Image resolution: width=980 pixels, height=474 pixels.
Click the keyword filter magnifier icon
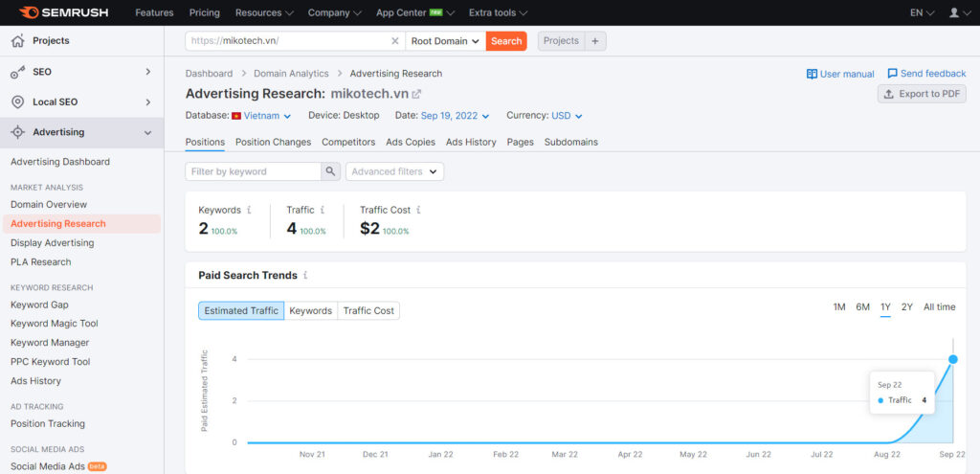click(x=330, y=171)
